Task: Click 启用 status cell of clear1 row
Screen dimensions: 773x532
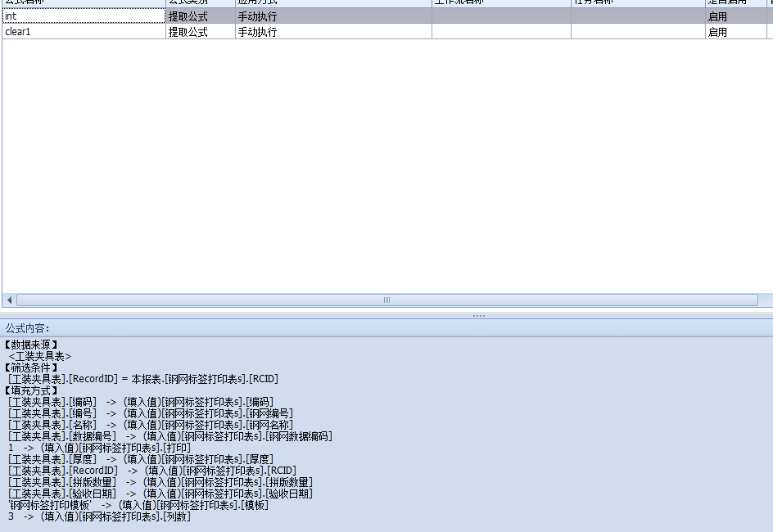Action: [x=735, y=32]
